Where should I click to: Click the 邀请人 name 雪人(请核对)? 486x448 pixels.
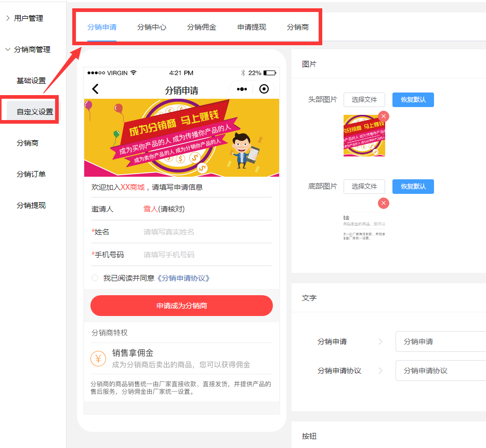tap(164, 209)
